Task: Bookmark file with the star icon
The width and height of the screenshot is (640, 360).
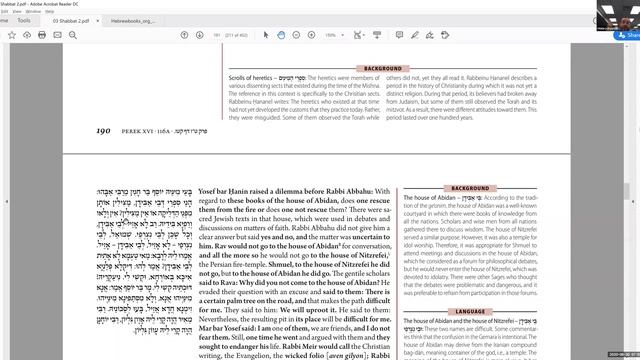Action: (12, 35)
